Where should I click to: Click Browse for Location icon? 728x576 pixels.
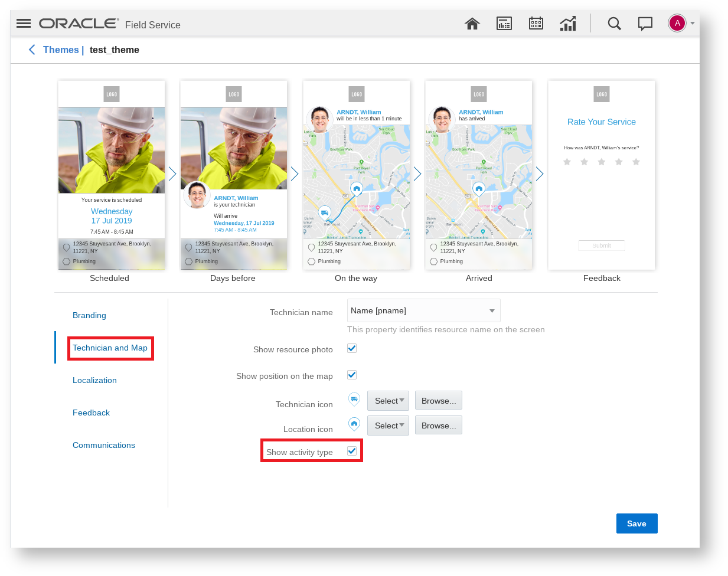[439, 426]
